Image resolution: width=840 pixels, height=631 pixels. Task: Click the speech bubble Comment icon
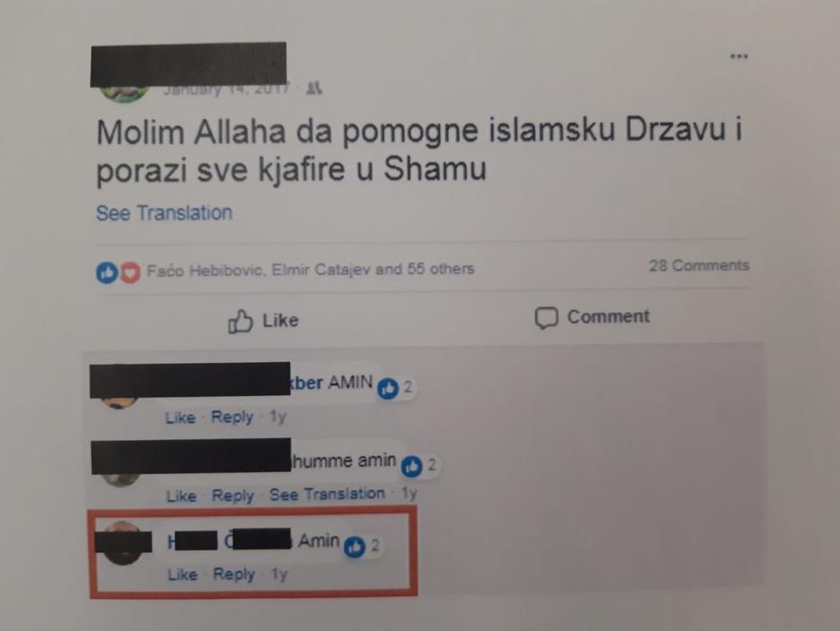point(546,317)
